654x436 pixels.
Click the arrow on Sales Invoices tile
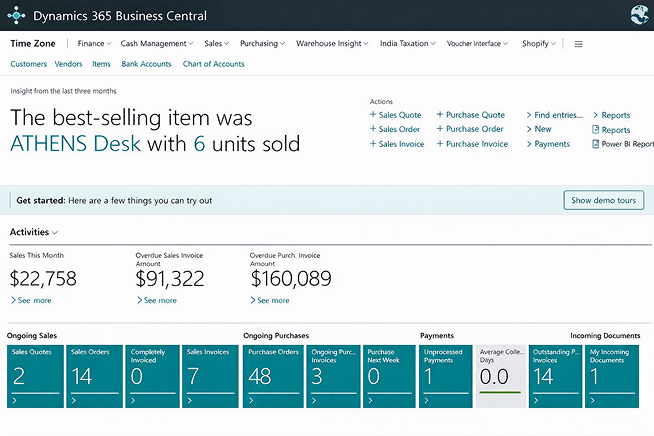coord(190,401)
